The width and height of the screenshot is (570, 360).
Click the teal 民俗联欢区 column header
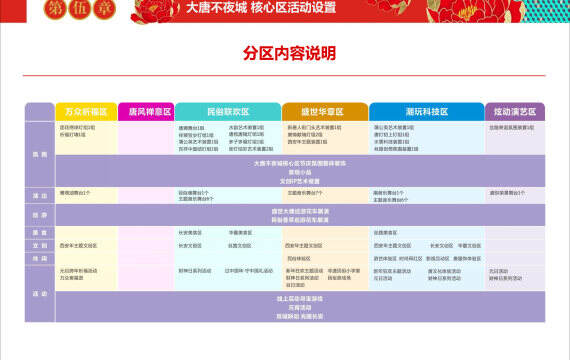coord(228,112)
